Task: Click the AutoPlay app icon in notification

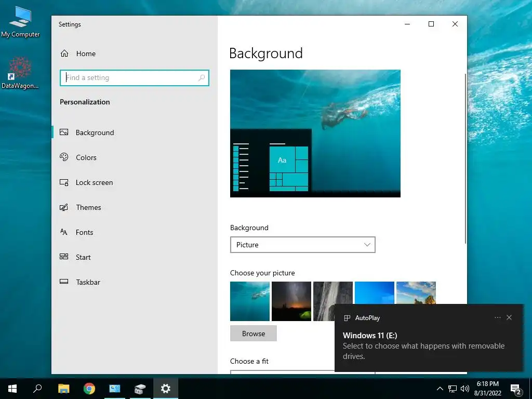Action: 347,318
